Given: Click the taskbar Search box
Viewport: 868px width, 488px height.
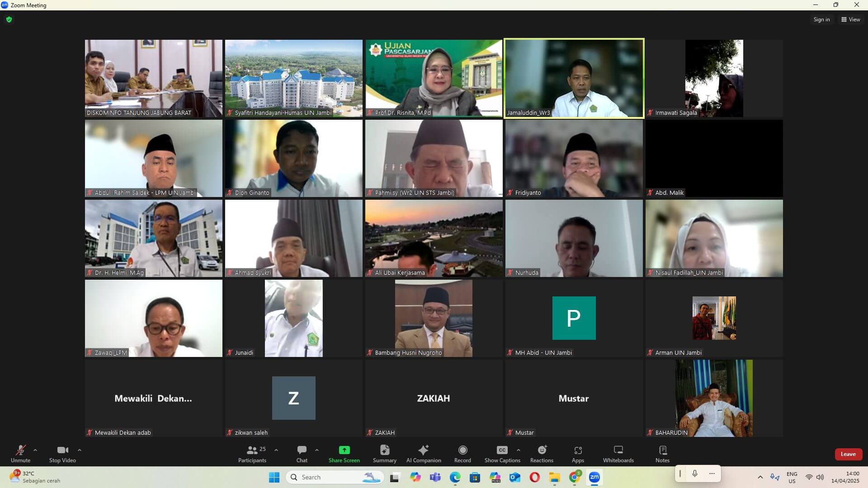Looking at the screenshot, I should (335, 477).
